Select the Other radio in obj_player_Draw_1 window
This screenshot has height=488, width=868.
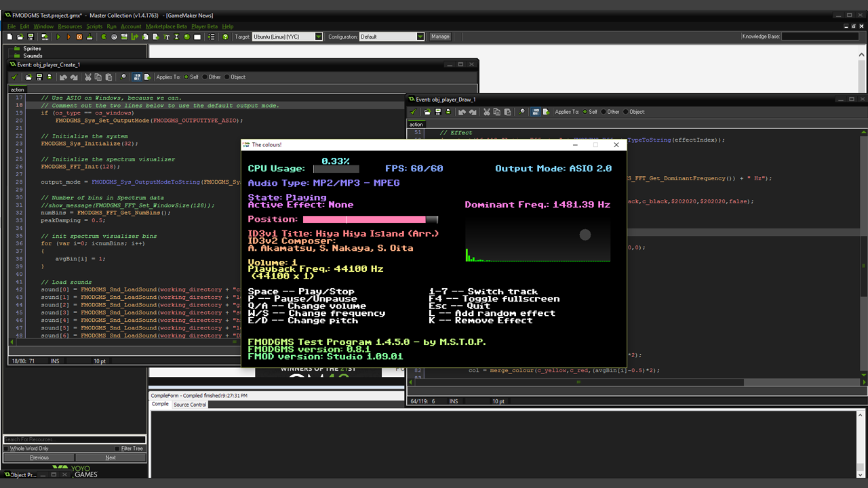tap(604, 112)
